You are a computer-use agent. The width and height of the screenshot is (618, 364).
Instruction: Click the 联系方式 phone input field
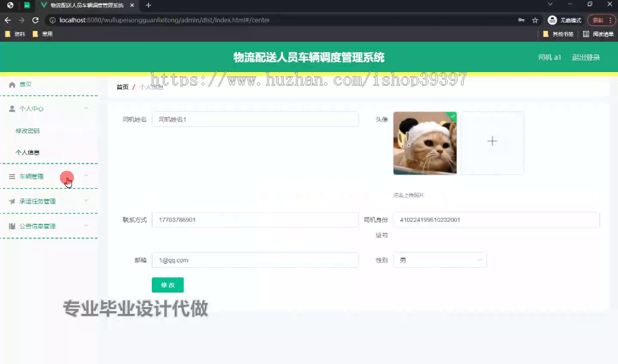[255, 220]
